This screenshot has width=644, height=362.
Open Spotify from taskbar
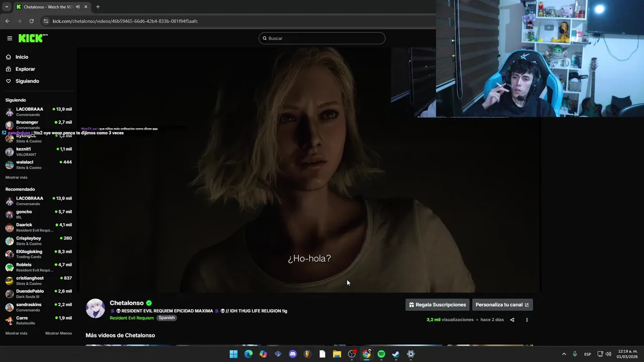click(381, 354)
